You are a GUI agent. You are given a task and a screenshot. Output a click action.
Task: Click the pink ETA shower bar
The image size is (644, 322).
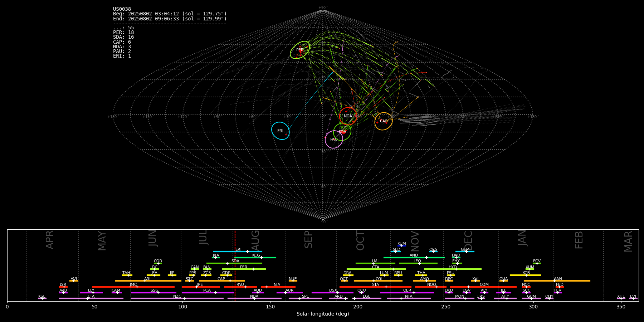pos(91,298)
